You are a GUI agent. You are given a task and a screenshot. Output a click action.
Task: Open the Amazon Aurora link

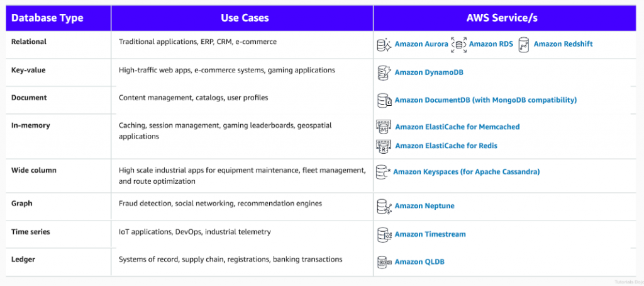tap(421, 44)
